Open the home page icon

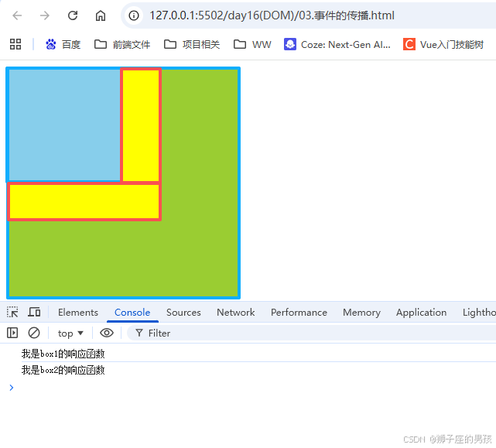tap(101, 15)
